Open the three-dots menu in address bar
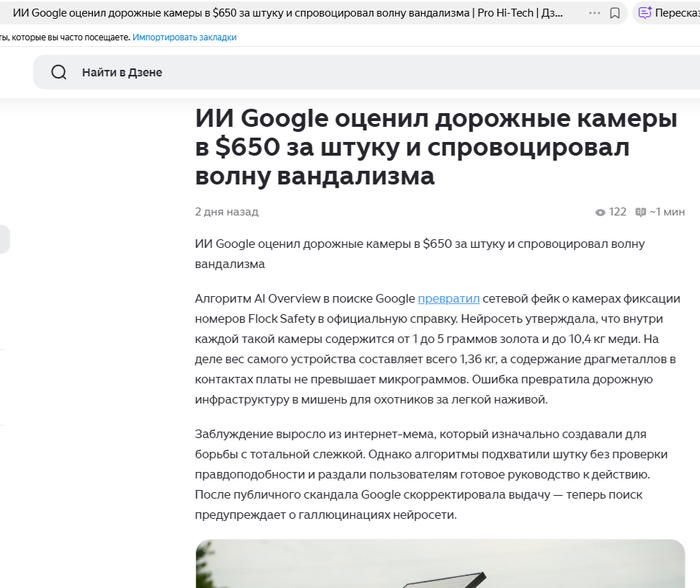This screenshot has height=588, width=700. pyautogui.click(x=594, y=13)
